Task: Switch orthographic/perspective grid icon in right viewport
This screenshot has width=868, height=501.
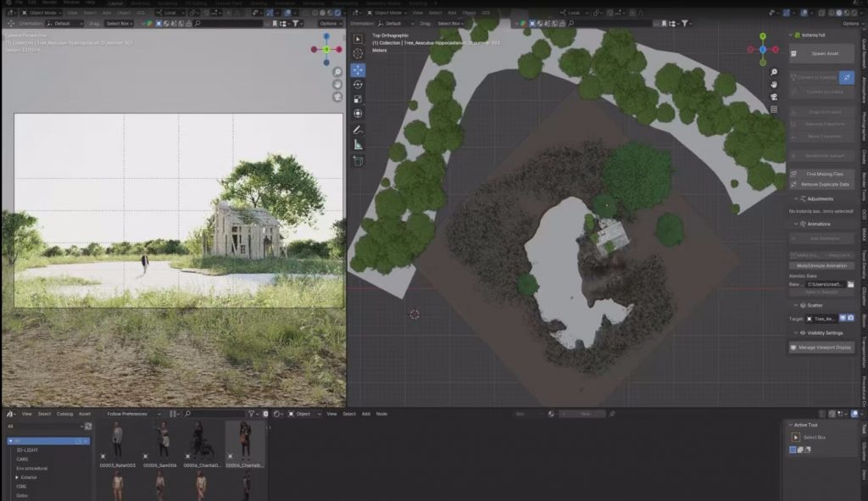Action: point(774,109)
